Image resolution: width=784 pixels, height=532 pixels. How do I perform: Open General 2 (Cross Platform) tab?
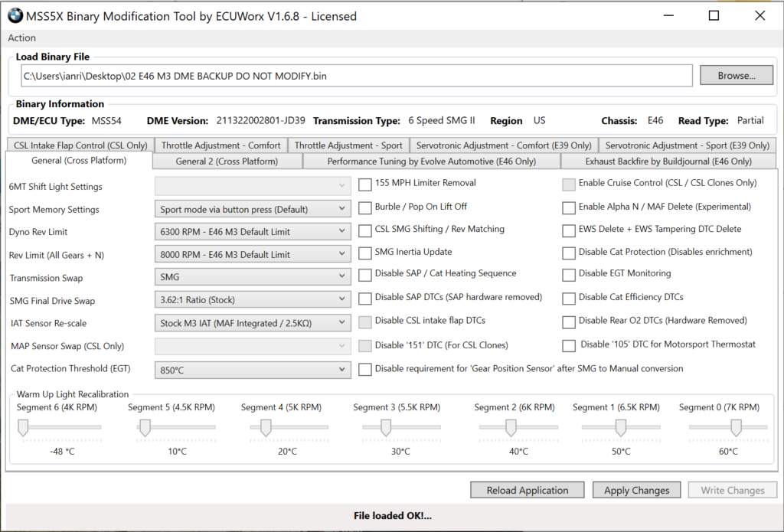227,161
